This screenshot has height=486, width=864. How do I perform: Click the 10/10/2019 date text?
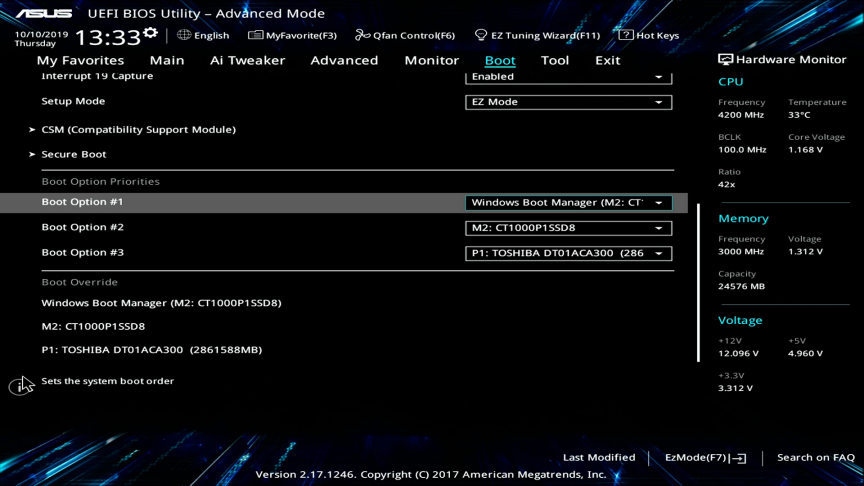[41, 34]
